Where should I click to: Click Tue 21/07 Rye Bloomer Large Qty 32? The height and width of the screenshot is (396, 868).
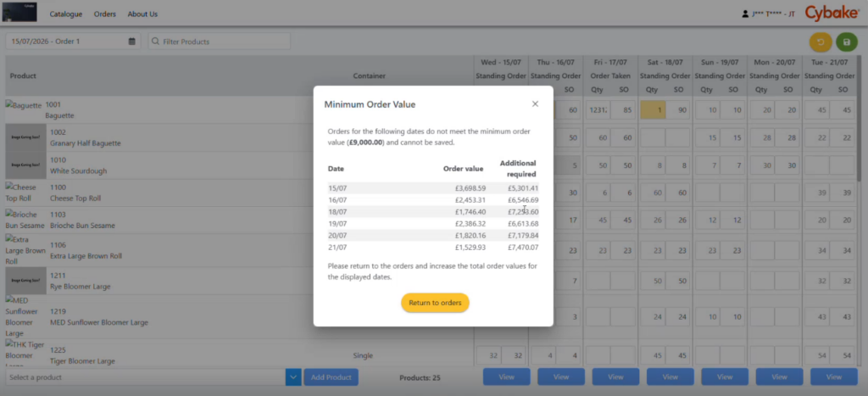[817, 281]
